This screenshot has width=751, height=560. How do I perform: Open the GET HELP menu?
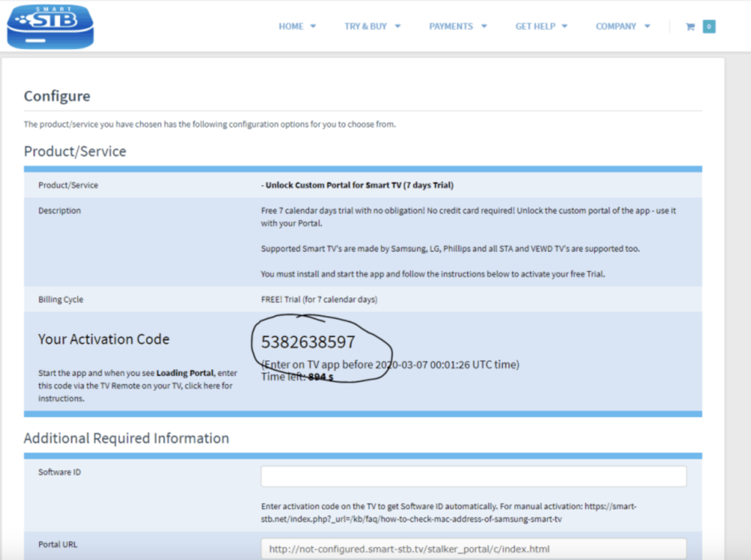[x=535, y=26]
